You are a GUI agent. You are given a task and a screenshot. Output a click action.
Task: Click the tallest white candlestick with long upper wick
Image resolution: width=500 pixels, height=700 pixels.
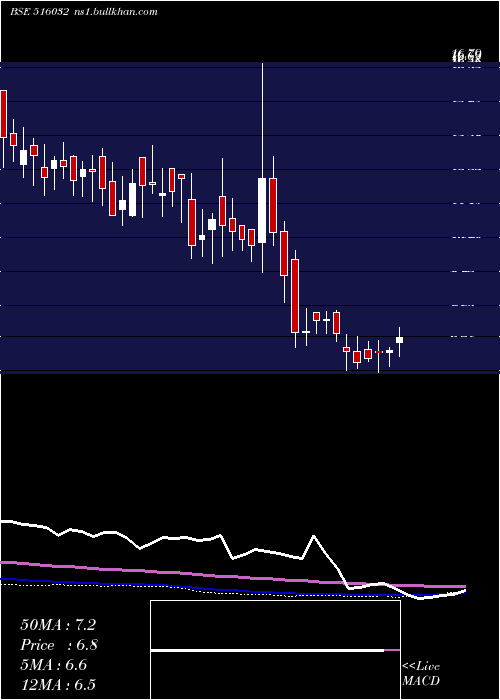tap(262, 167)
